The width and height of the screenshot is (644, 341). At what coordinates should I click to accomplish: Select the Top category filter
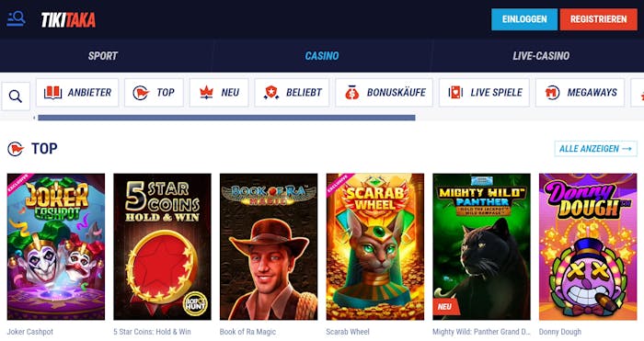pos(154,93)
